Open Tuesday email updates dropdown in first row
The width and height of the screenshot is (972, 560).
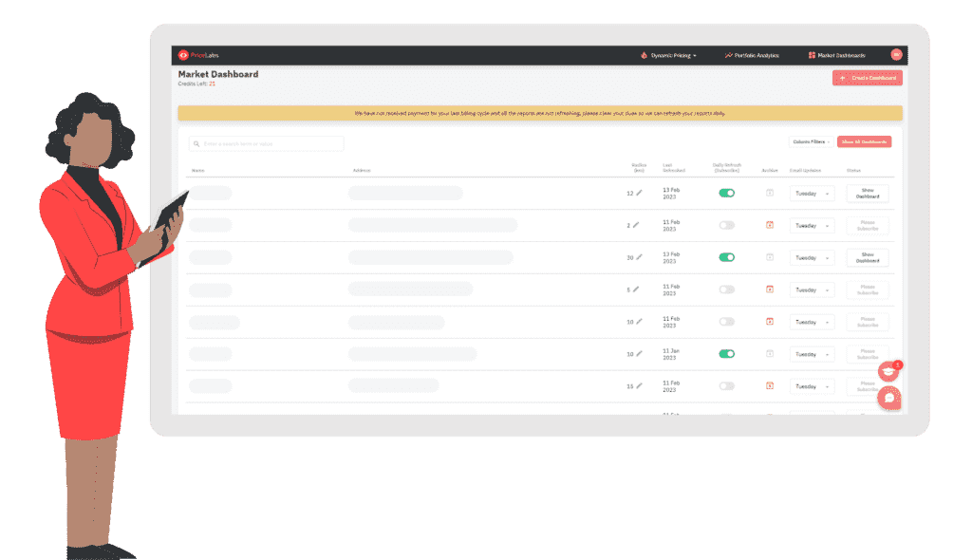(x=812, y=194)
